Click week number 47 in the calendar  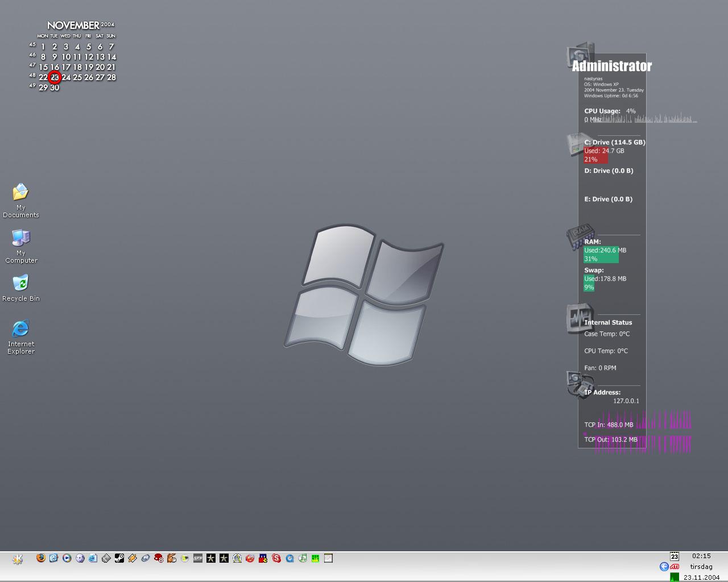[x=32, y=65]
